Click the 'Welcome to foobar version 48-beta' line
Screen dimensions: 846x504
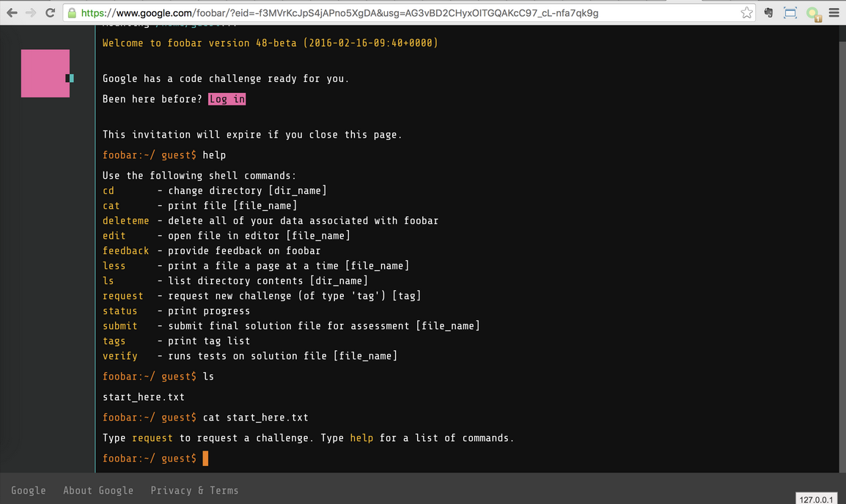[271, 43]
